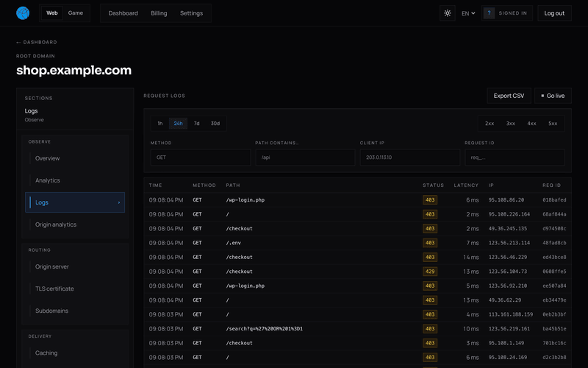The width and height of the screenshot is (588, 368).
Task: Click request ID 701bc16c
Action: pos(554,343)
